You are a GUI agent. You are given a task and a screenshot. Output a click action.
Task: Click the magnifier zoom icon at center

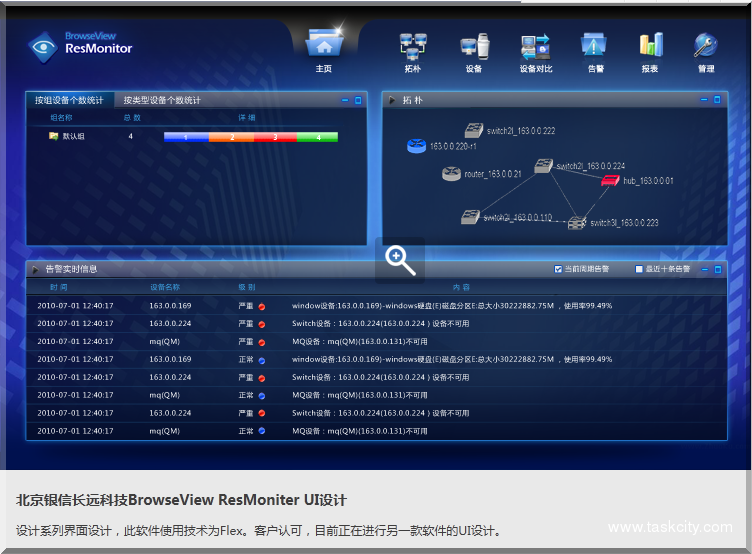tap(400, 260)
